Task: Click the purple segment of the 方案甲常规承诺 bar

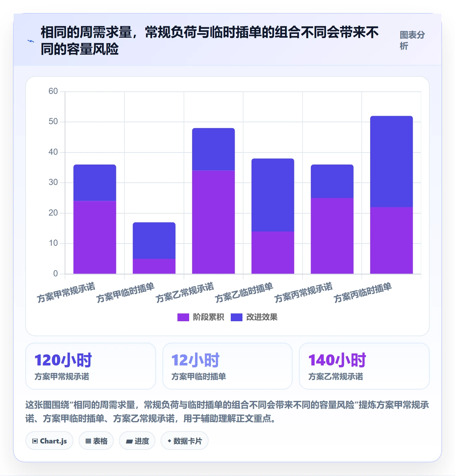Action: [x=95, y=237]
